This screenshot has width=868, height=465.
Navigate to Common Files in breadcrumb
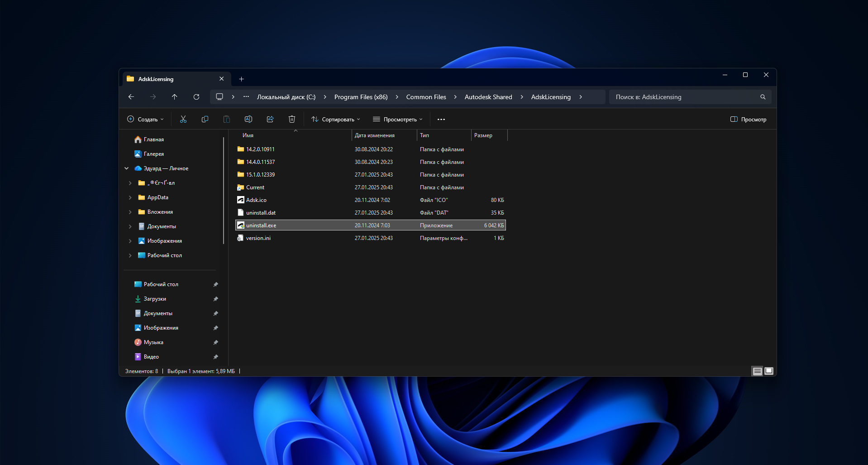[x=426, y=97]
